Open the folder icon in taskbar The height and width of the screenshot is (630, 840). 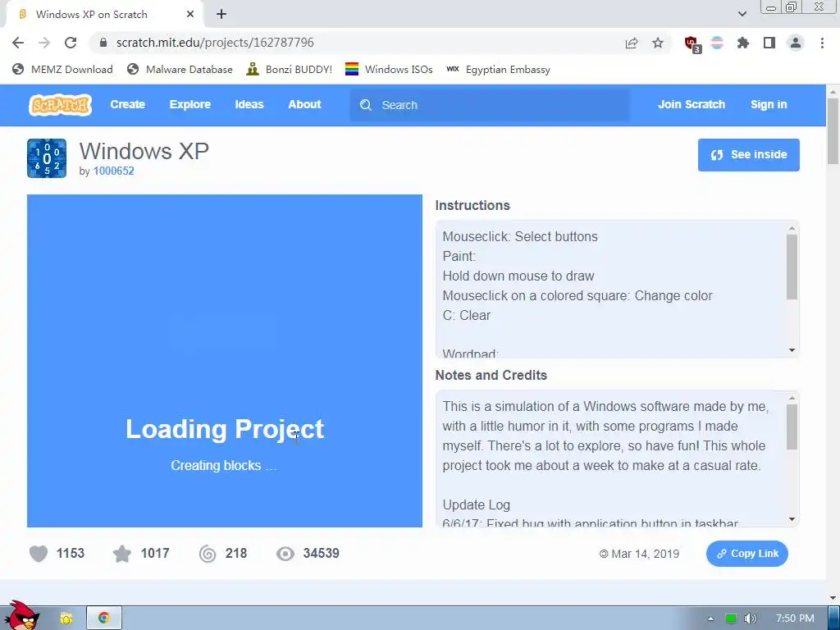click(66, 618)
